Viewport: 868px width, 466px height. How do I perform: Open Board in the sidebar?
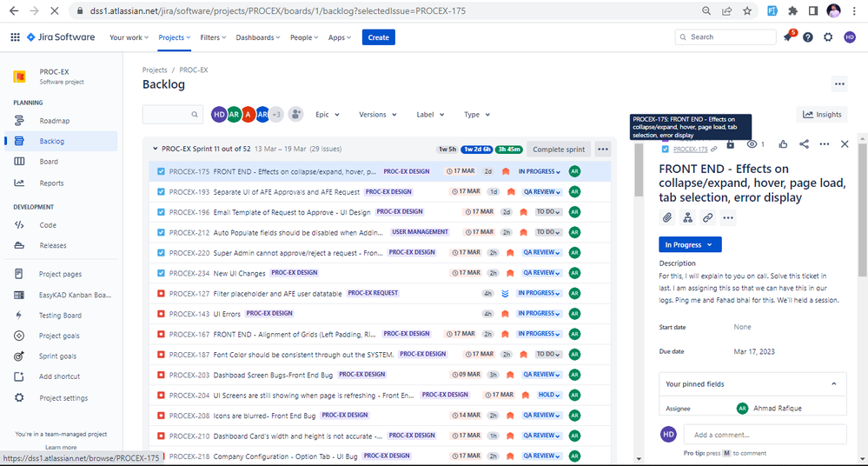pyautogui.click(x=49, y=162)
